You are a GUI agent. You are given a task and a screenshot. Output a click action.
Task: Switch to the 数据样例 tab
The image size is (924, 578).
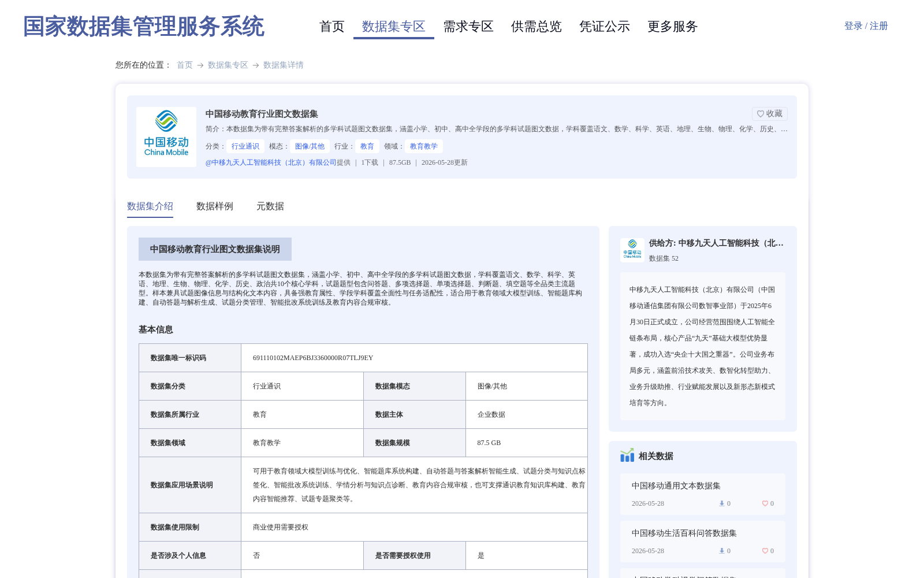pyautogui.click(x=215, y=206)
